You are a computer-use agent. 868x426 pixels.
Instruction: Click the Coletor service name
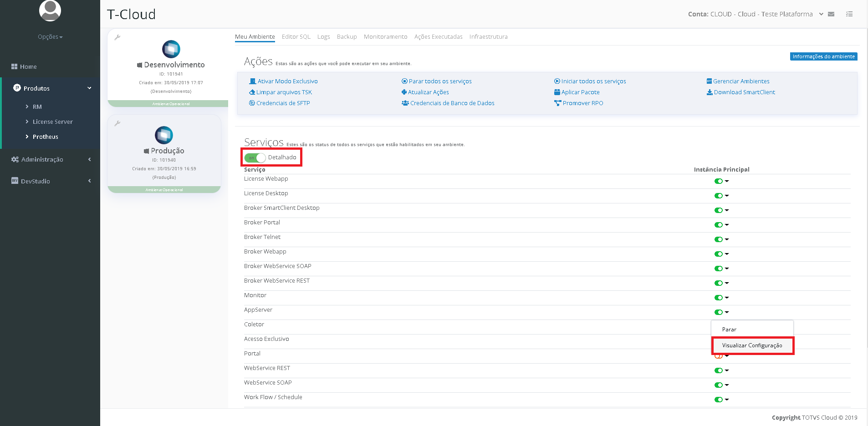click(x=254, y=325)
